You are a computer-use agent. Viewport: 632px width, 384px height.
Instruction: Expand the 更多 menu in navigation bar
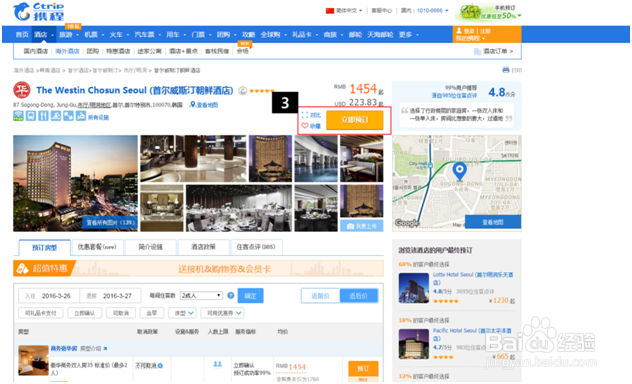(x=408, y=35)
